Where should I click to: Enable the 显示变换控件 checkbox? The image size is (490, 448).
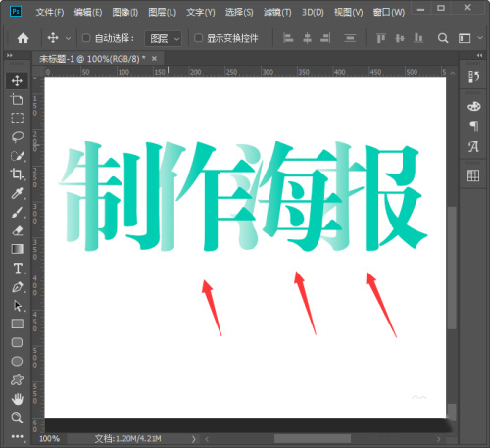click(x=198, y=38)
